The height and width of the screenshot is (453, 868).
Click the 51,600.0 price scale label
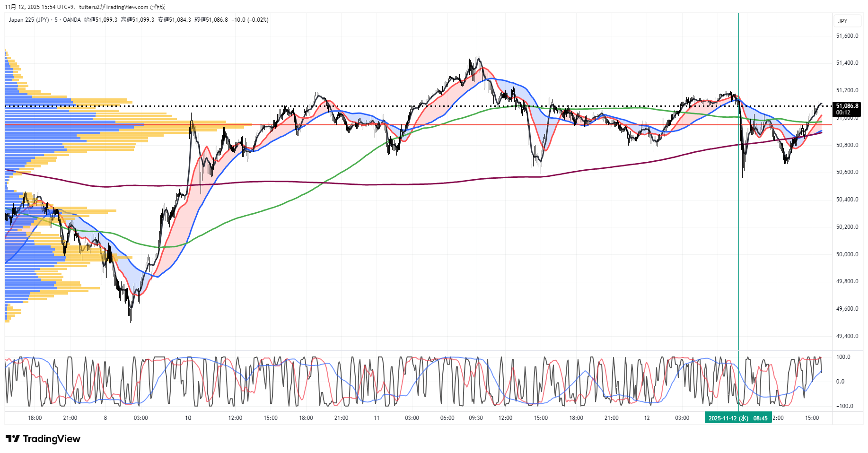point(847,36)
